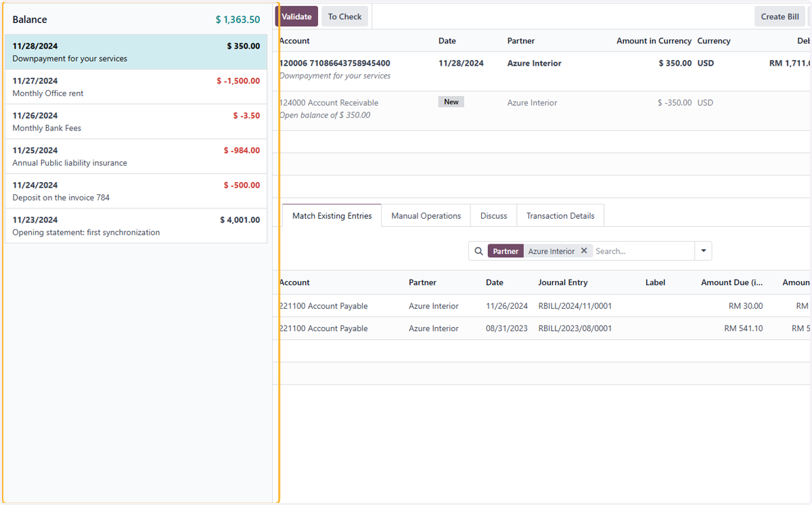Click the $ -350.00 amount on the receivable line
The image size is (812, 505).
click(675, 103)
